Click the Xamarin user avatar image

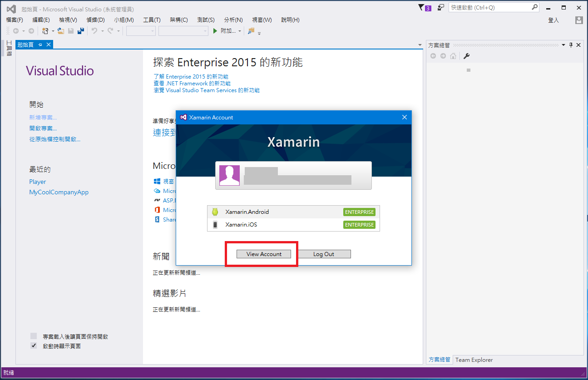tap(229, 175)
